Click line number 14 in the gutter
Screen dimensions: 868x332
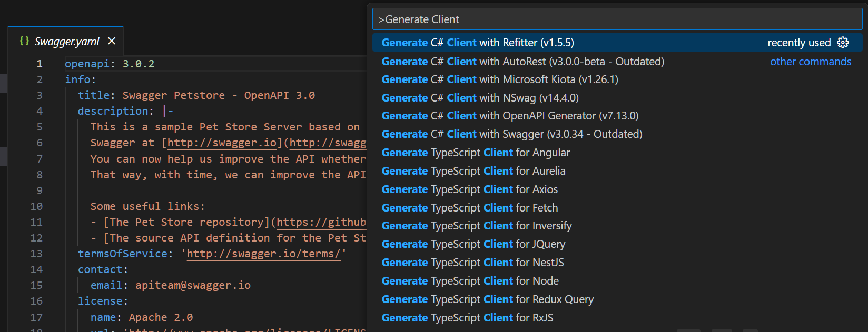point(36,269)
